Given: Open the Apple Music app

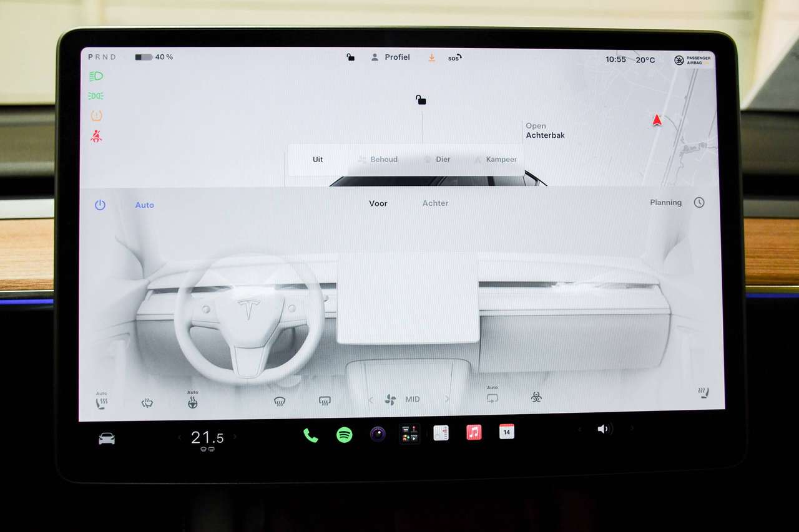Looking at the screenshot, I should tap(474, 432).
